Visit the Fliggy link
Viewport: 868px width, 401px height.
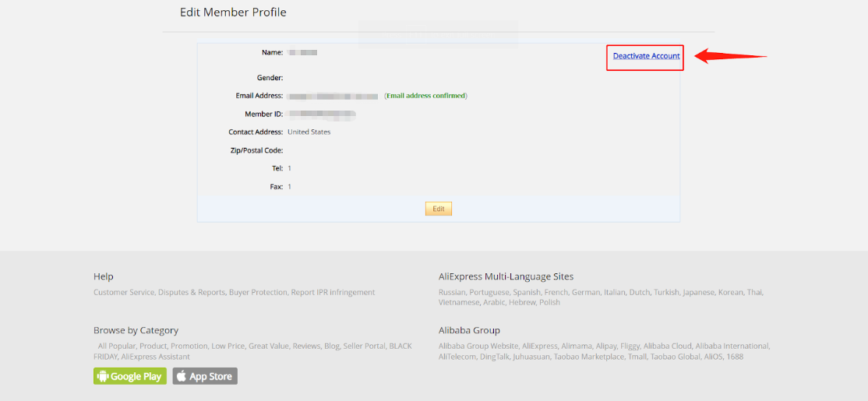(630, 346)
